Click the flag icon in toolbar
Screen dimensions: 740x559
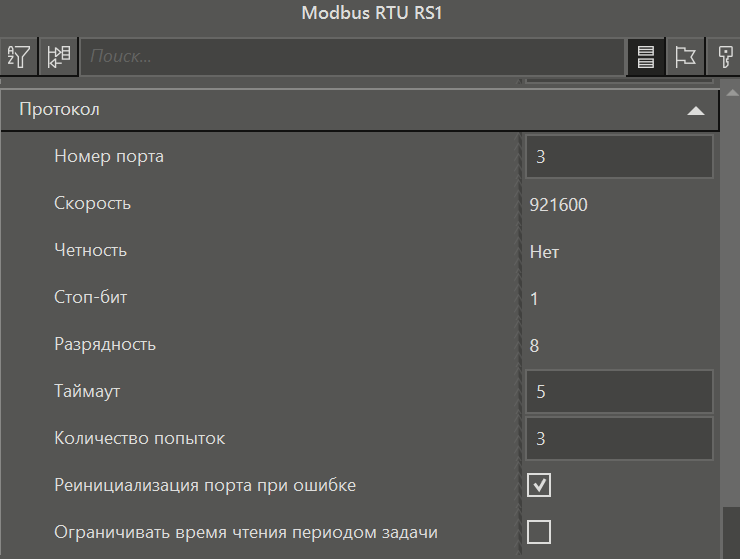click(685, 57)
